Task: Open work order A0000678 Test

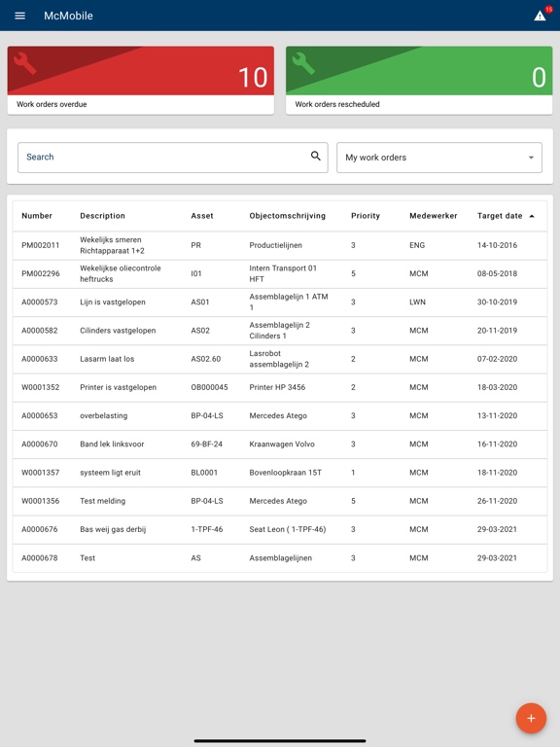Action: point(280,558)
